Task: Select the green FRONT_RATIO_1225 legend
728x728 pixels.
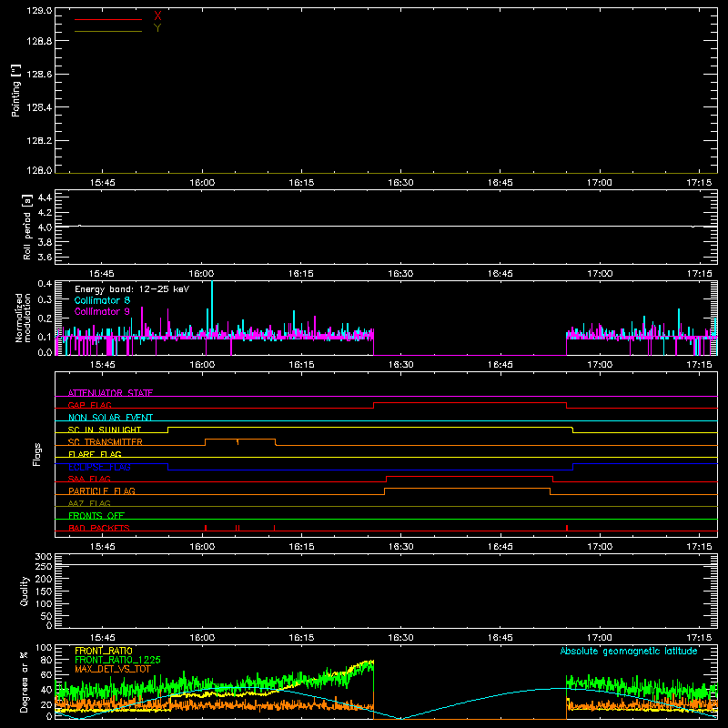Action: (117, 660)
